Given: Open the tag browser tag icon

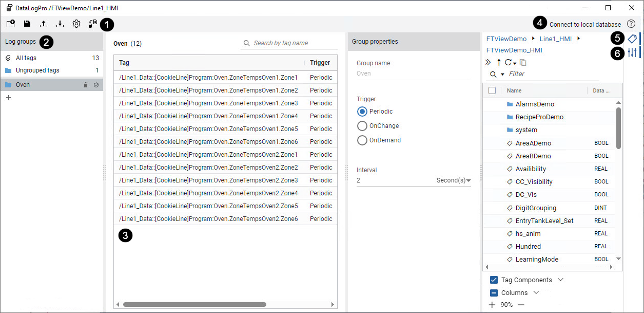Looking at the screenshot, I should [x=632, y=39].
